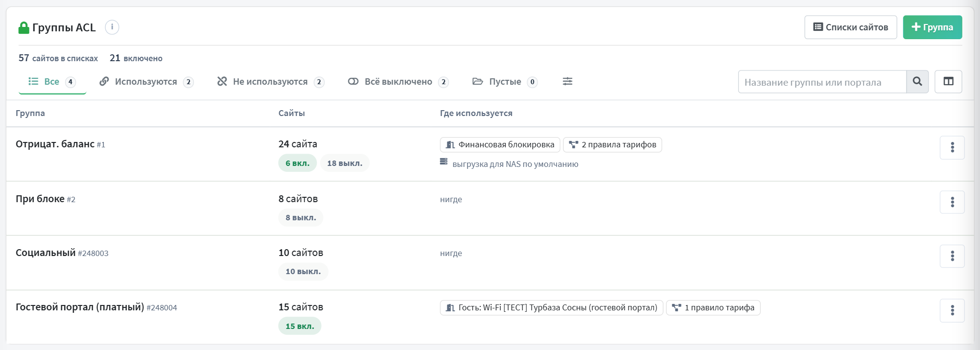Screen dimensions: 980x350
Task: Click нигде in the При блоке row
Action: click(451, 199)
